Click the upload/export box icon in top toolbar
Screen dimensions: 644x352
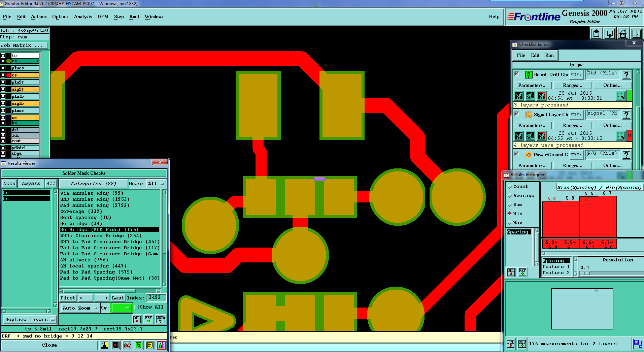(x=597, y=34)
